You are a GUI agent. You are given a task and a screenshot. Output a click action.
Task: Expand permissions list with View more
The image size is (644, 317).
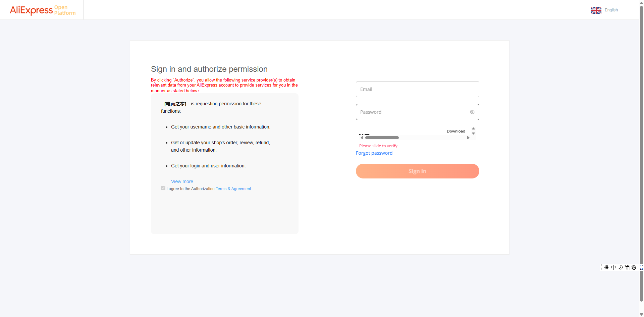click(182, 181)
